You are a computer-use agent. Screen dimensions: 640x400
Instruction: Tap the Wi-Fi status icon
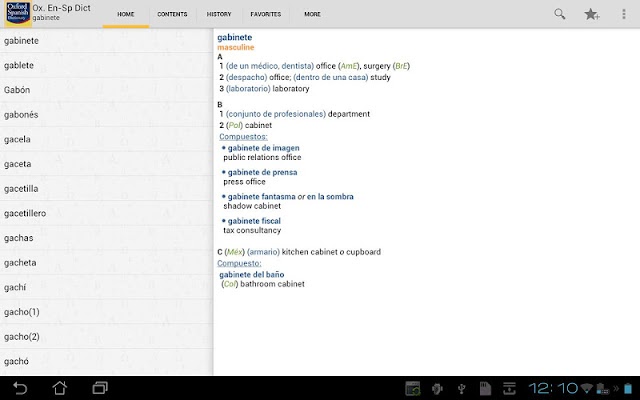587,388
